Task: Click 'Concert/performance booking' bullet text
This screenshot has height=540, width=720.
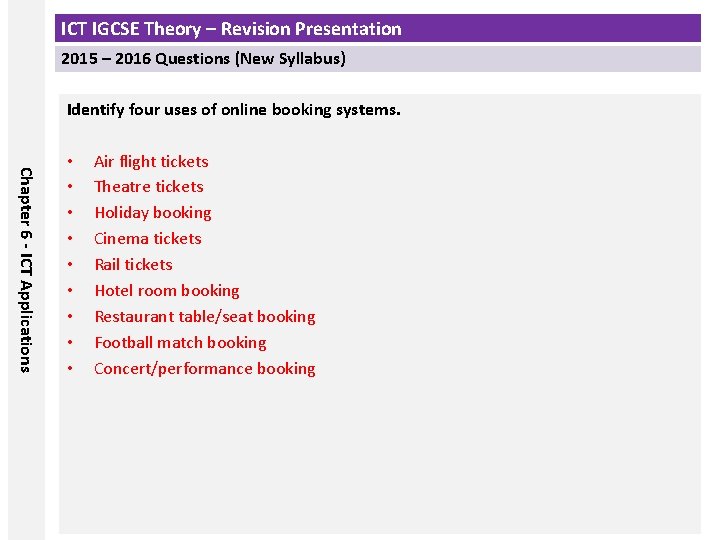Action: 205,369
